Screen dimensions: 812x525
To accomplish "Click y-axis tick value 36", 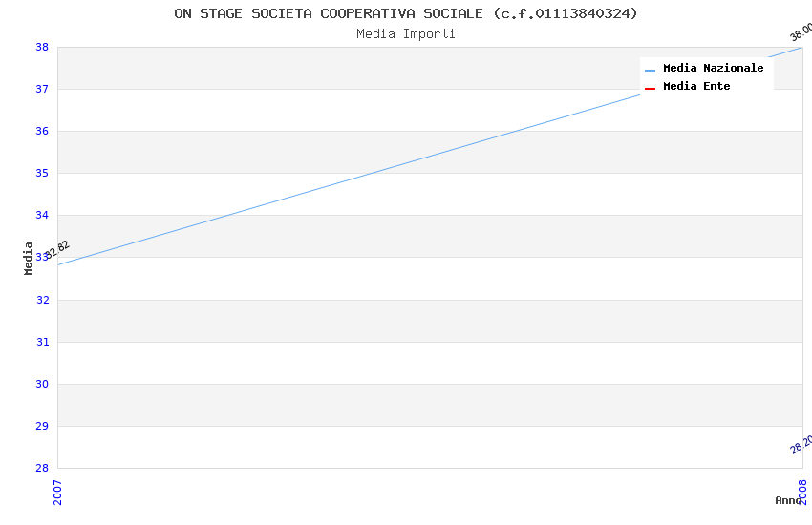I will pyautogui.click(x=42, y=131).
